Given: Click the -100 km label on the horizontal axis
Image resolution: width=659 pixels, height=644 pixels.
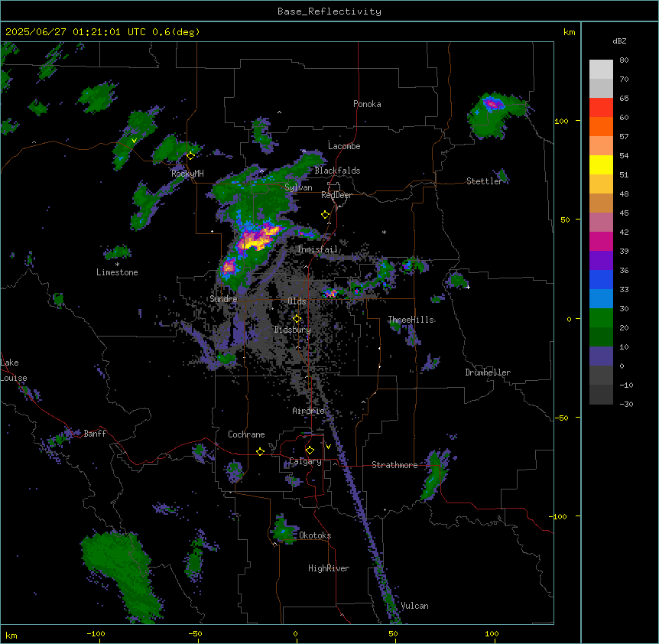Looking at the screenshot, I should [96, 633].
